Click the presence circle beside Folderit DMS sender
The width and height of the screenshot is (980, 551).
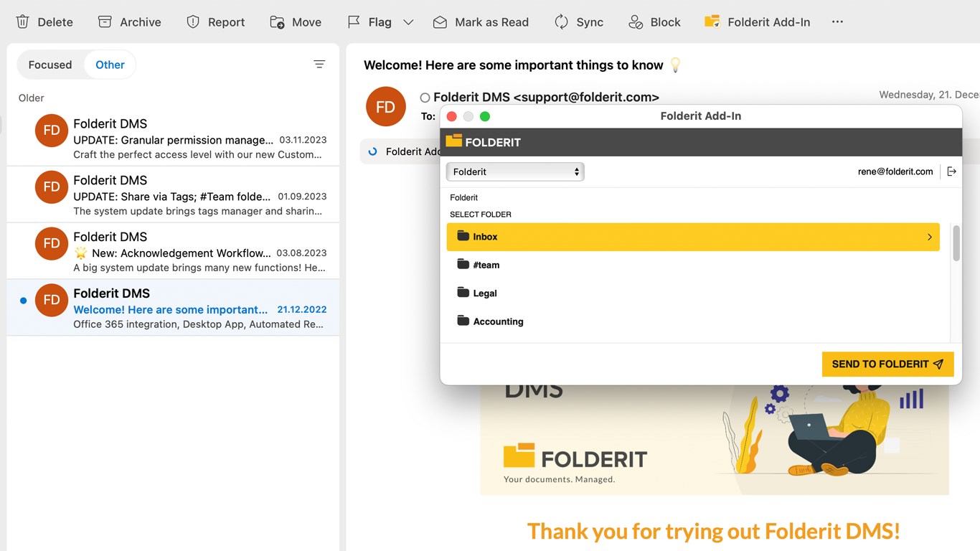[x=425, y=98]
